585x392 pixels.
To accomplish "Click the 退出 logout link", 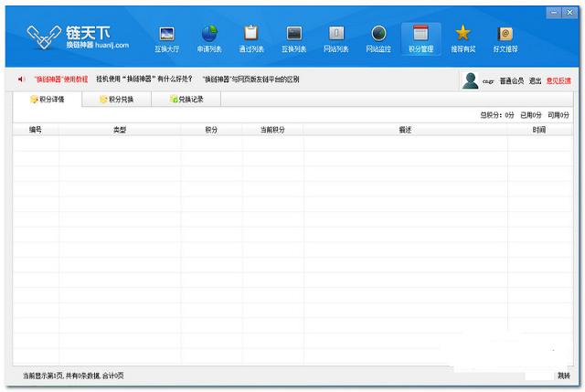I will click(x=535, y=80).
